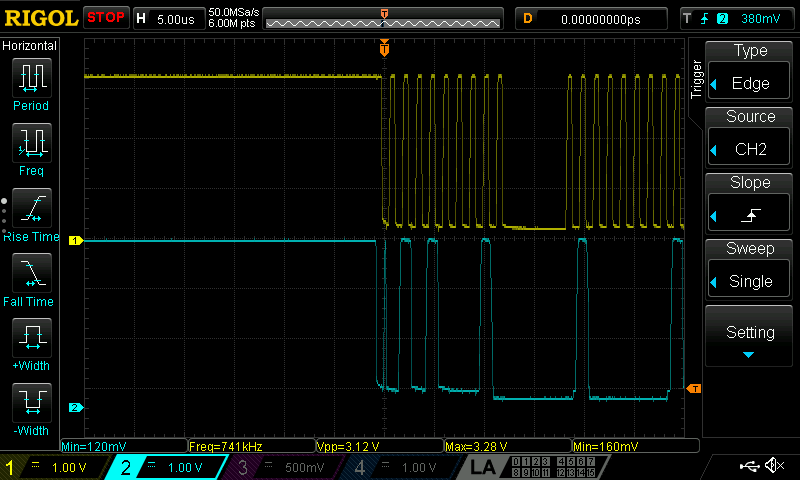Open the trigger Type Edge selector
Image resolution: width=800 pixels, height=480 pixels.
[748, 70]
